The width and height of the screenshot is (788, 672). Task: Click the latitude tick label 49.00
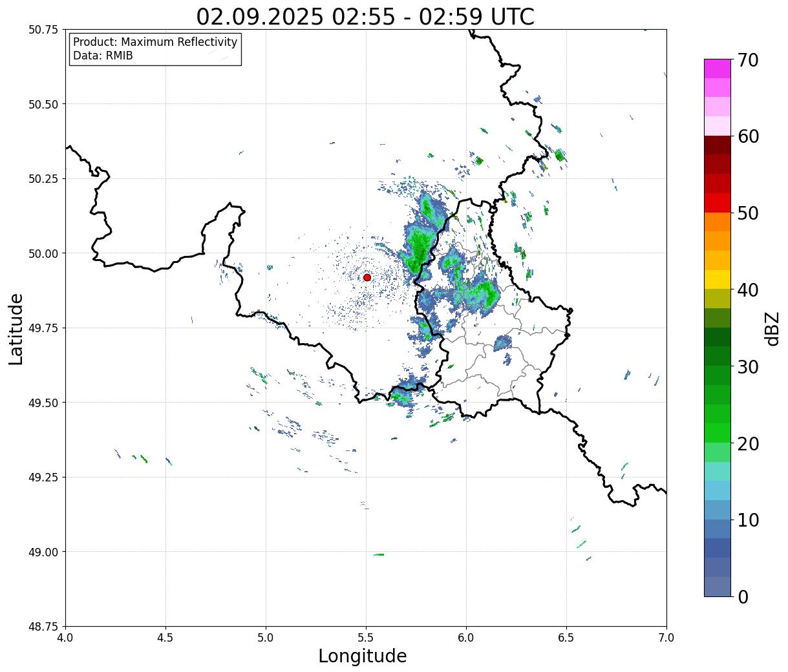(x=43, y=552)
